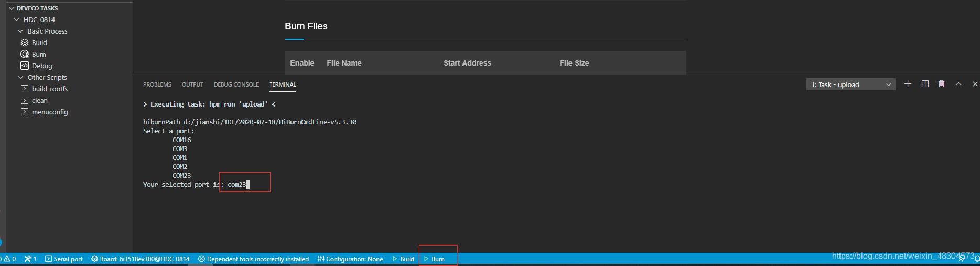Screen dimensions: 980x266
Task: Click the File Name column header
Action: [344, 63]
